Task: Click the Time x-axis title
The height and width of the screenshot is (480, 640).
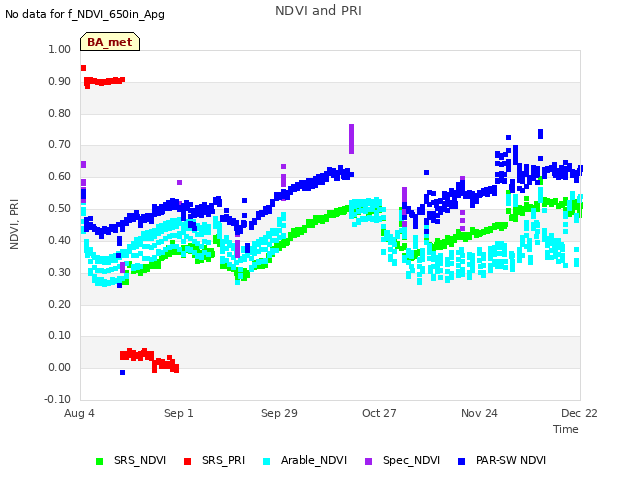Action: point(566,429)
